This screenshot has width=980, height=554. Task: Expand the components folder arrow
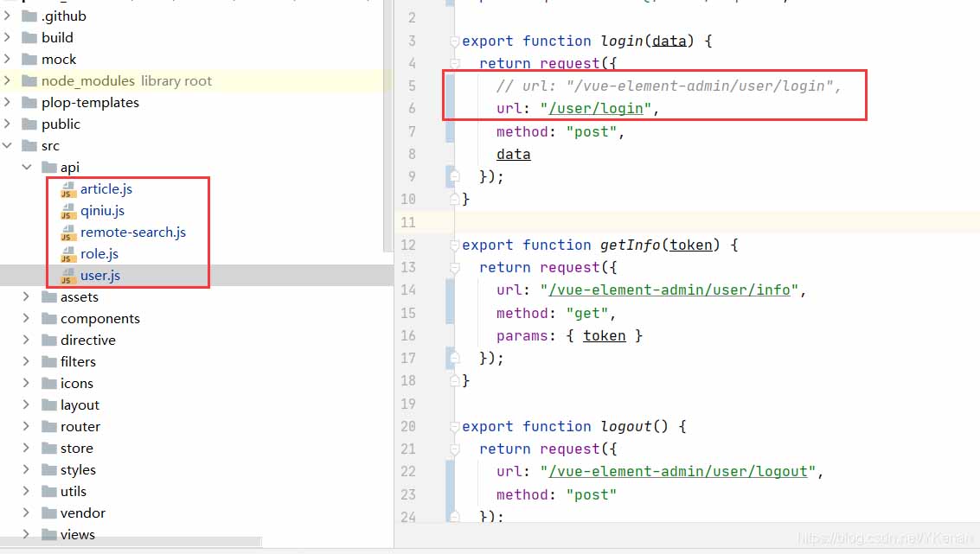click(26, 318)
